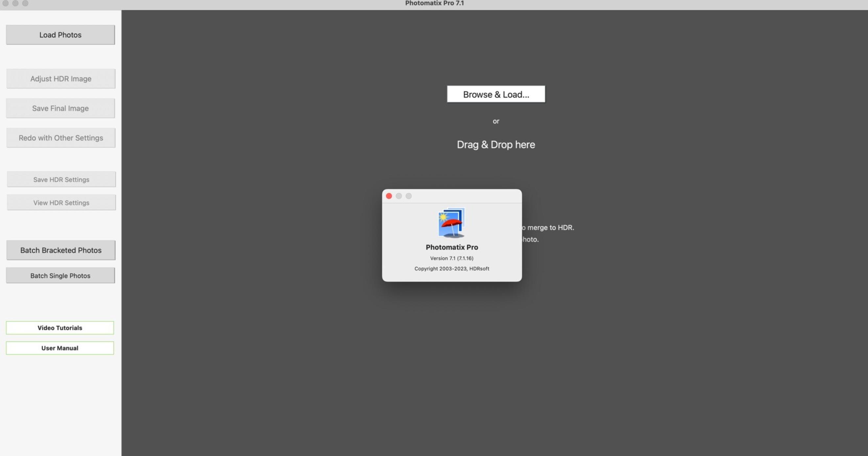This screenshot has height=456, width=868.
Task: Click the Copyright 2003-2023, HDRsoft text
Action: [452, 269]
